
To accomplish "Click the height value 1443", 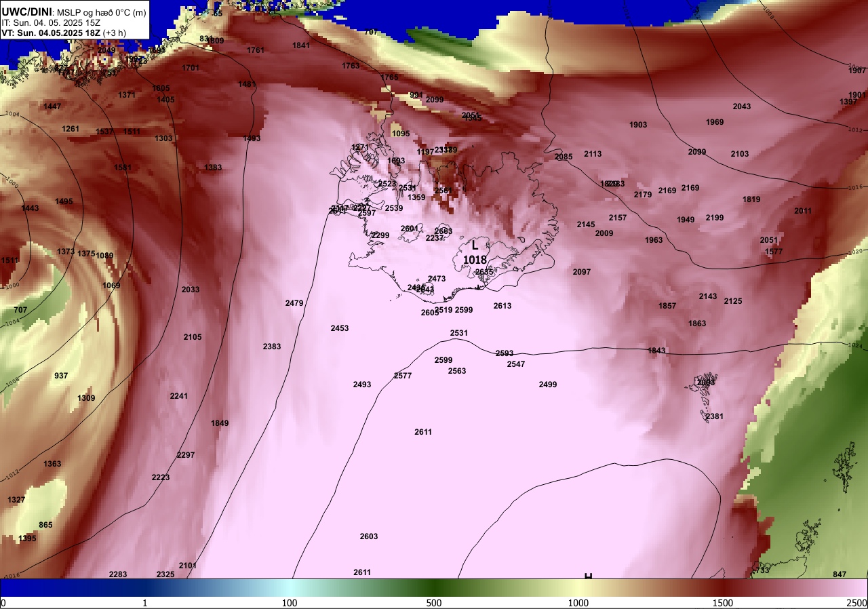I will [30, 208].
